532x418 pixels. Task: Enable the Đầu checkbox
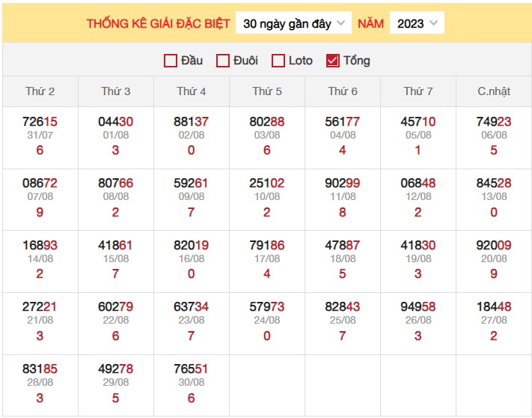pos(171,61)
